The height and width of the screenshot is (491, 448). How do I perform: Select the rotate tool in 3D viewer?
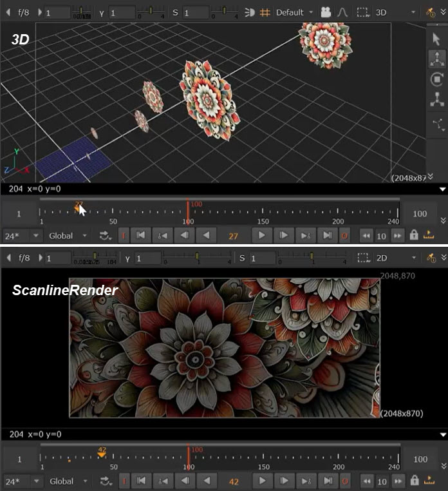click(436, 79)
